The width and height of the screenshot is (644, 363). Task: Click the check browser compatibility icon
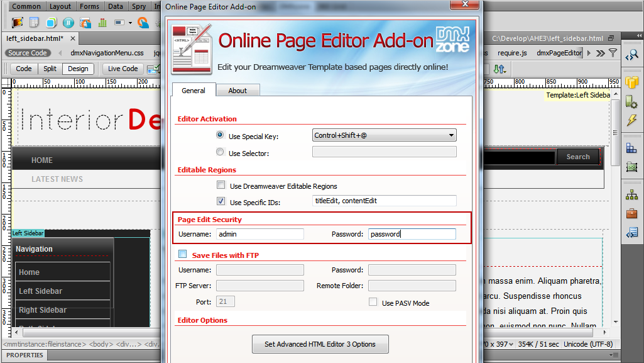pyautogui.click(x=153, y=69)
